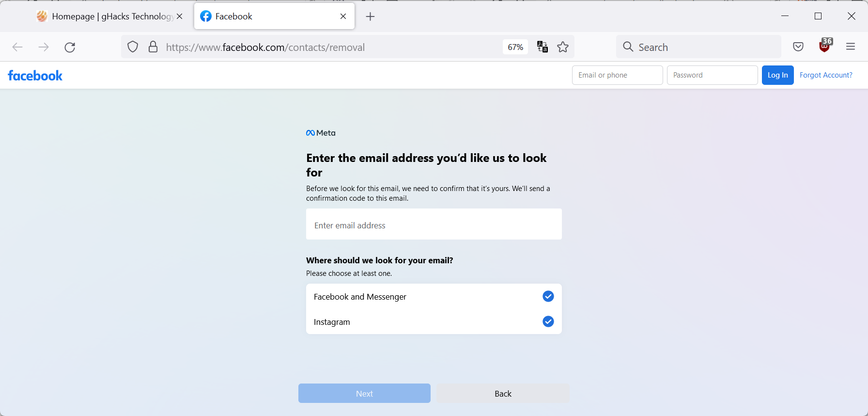
Task: Select the Facebook tab
Action: 274,16
